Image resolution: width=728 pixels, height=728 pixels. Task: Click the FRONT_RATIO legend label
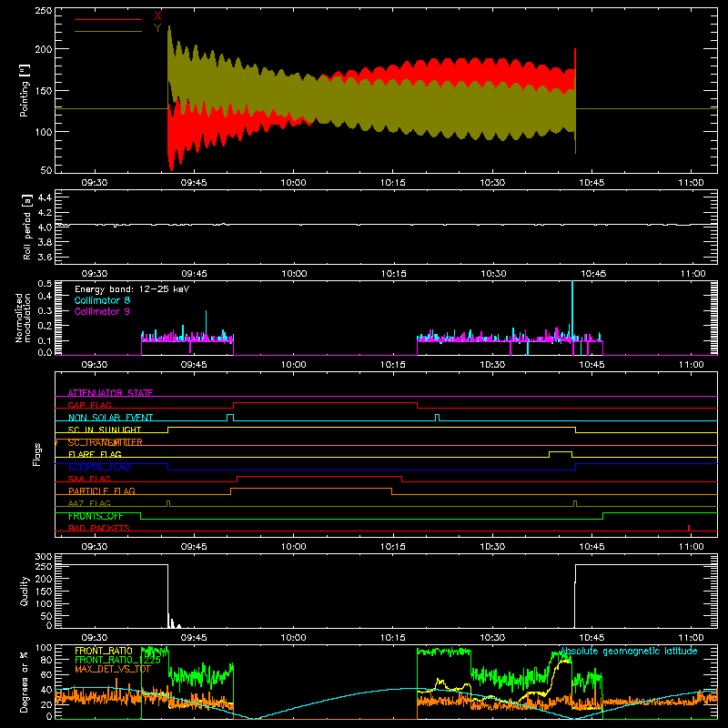pos(104,651)
